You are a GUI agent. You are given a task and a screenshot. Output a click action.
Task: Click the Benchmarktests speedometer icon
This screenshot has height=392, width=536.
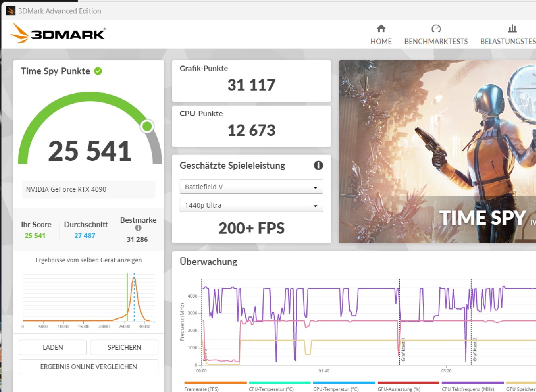436,29
